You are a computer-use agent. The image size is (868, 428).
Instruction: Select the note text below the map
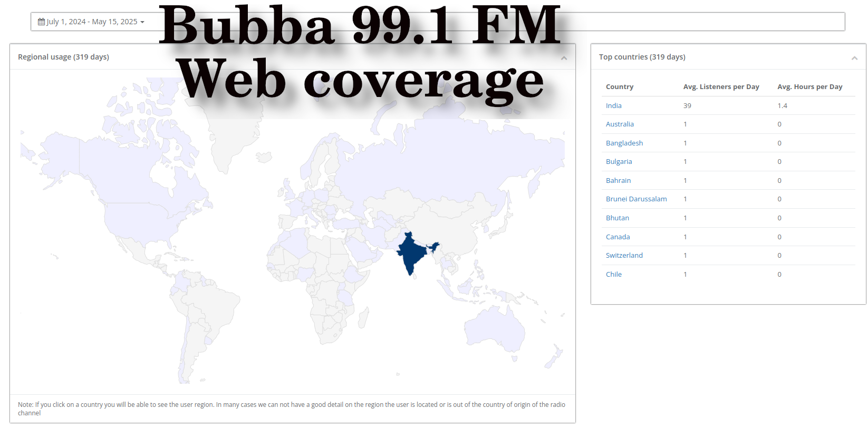pyautogui.click(x=292, y=409)
